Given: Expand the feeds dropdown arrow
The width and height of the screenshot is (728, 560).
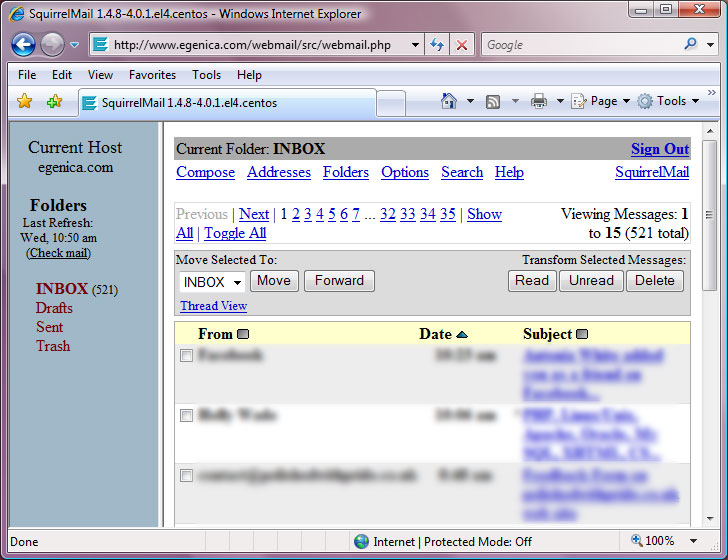Looking at the screenshot, I should 515,101.
